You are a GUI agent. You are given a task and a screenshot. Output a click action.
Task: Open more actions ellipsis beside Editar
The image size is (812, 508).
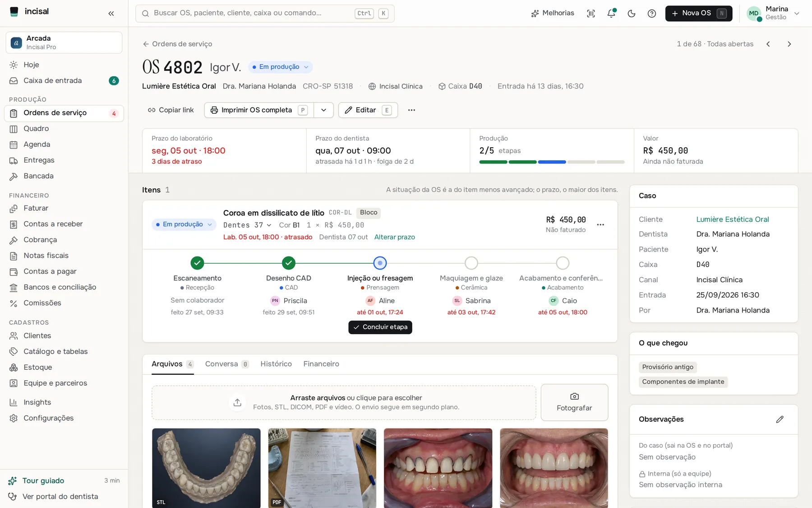[411, 110]
